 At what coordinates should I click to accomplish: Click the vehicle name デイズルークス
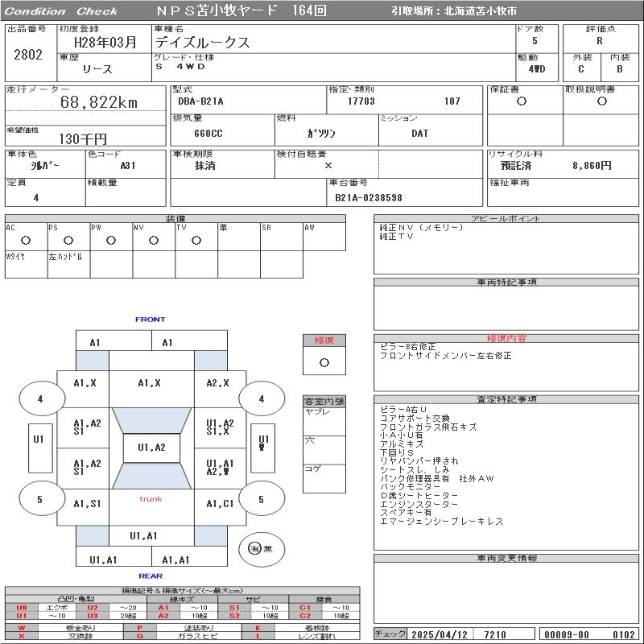click(202, 43)
